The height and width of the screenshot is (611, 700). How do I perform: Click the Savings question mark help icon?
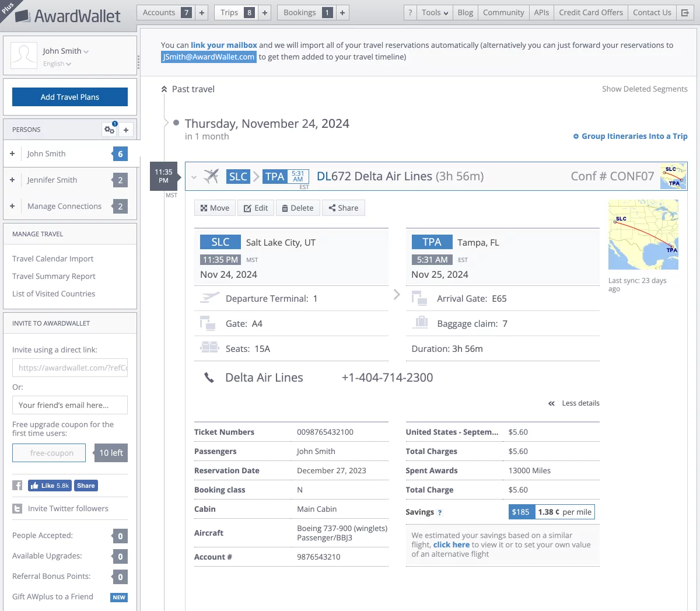point(440,512)
